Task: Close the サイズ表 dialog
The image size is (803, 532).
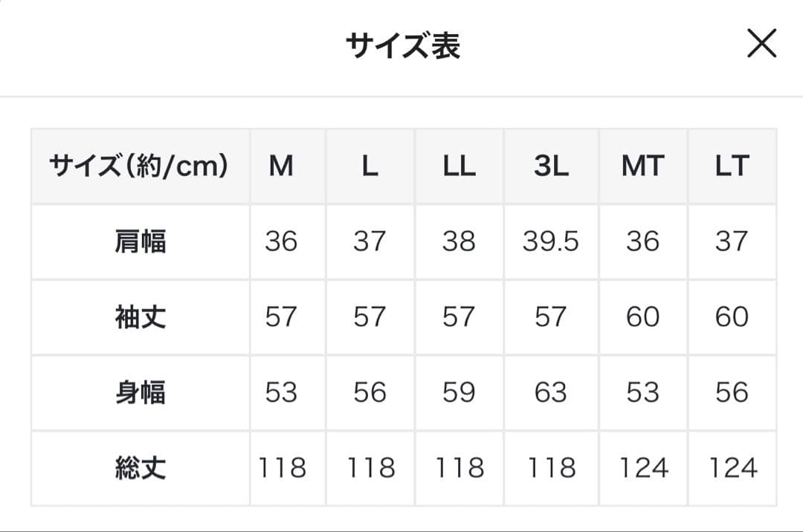Action: (x=761, y=43)
